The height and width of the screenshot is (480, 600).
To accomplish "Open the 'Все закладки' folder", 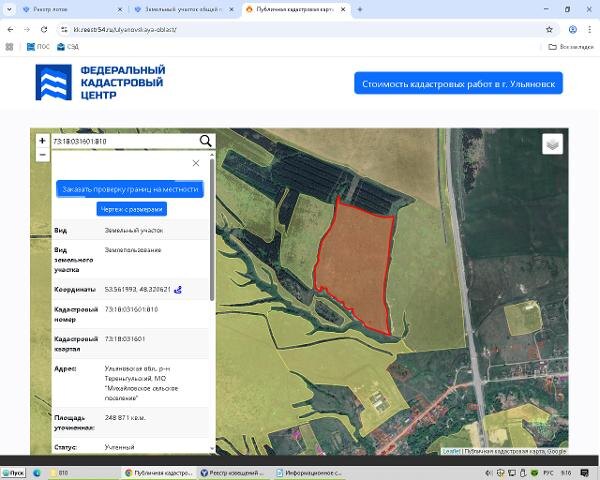I will (571, 47).
